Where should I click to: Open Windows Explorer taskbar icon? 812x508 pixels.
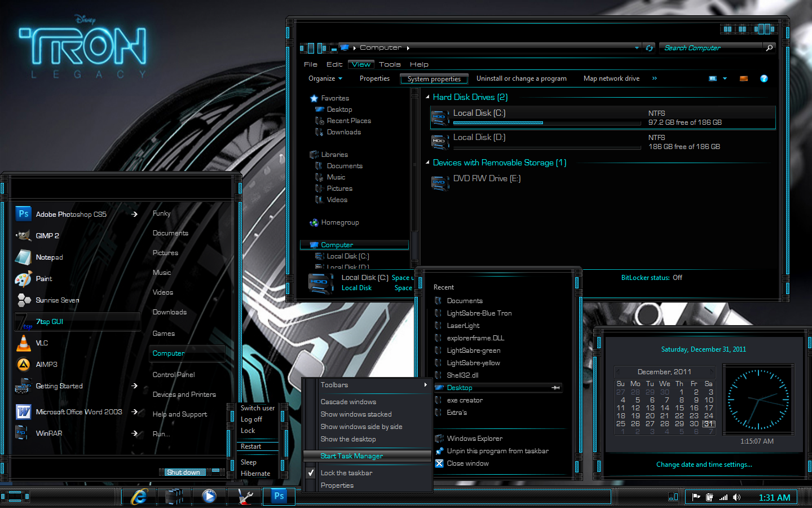(174, 497)
